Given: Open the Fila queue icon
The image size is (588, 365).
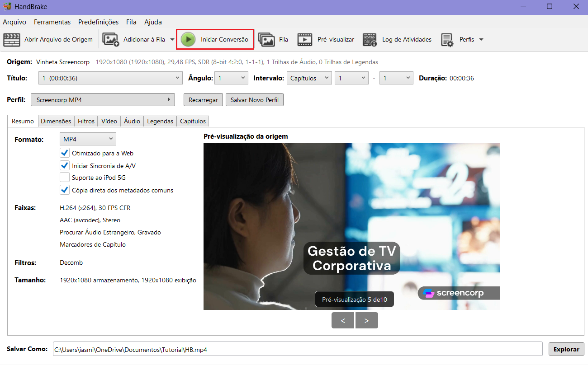Looking at the screenshot, I should coord(266,40).
